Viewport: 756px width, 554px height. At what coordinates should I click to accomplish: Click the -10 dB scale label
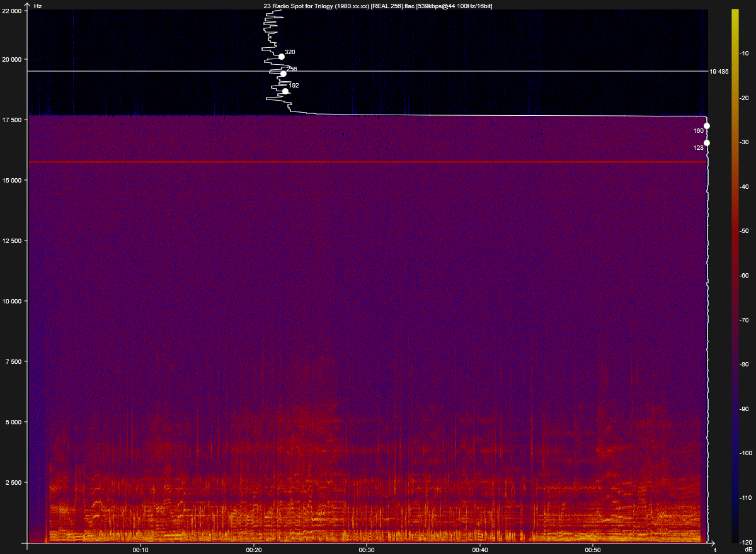pos(744,54)
